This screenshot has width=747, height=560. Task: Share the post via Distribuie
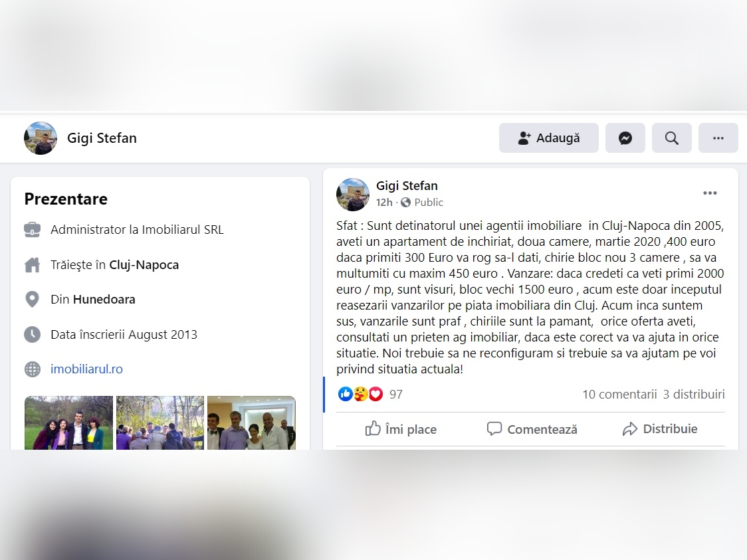[660, 429]
